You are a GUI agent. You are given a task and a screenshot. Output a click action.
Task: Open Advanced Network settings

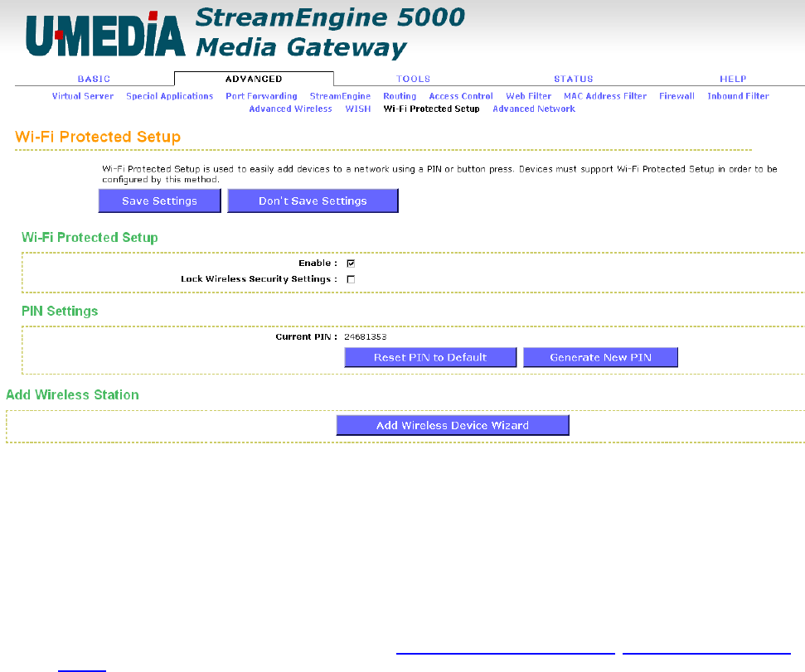pos(534,109)
